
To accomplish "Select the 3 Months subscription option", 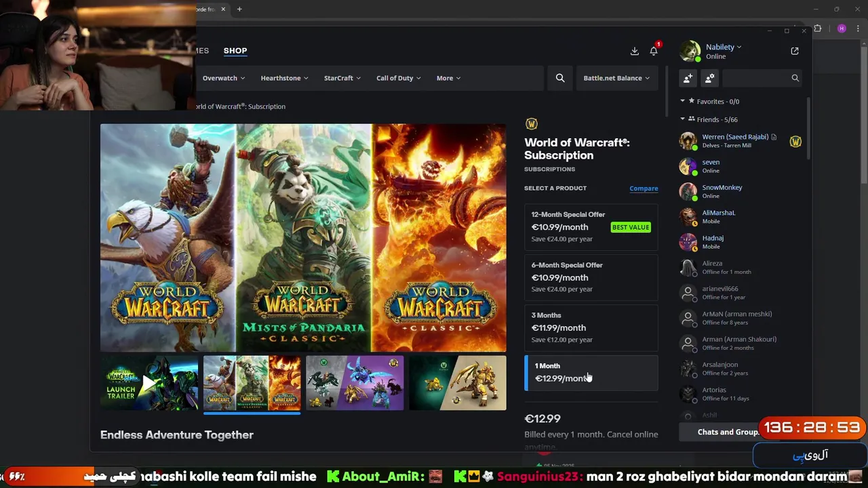I will tap(591, 327).
